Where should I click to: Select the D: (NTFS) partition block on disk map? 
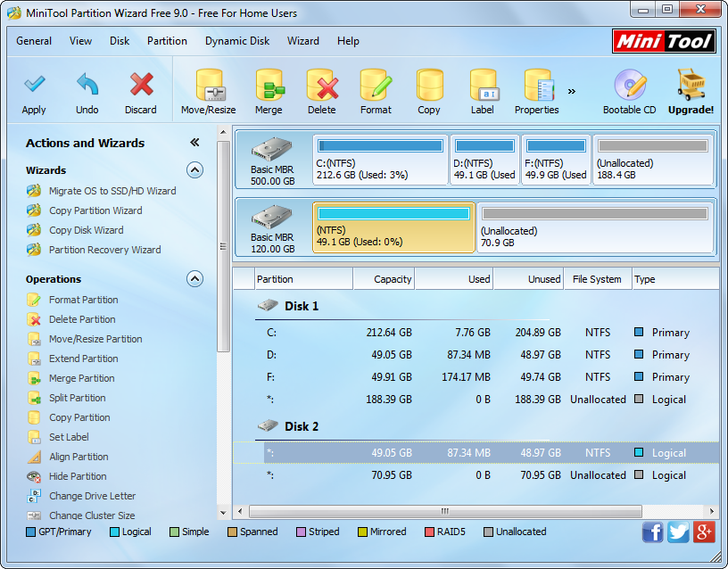[x=484, y=161]
